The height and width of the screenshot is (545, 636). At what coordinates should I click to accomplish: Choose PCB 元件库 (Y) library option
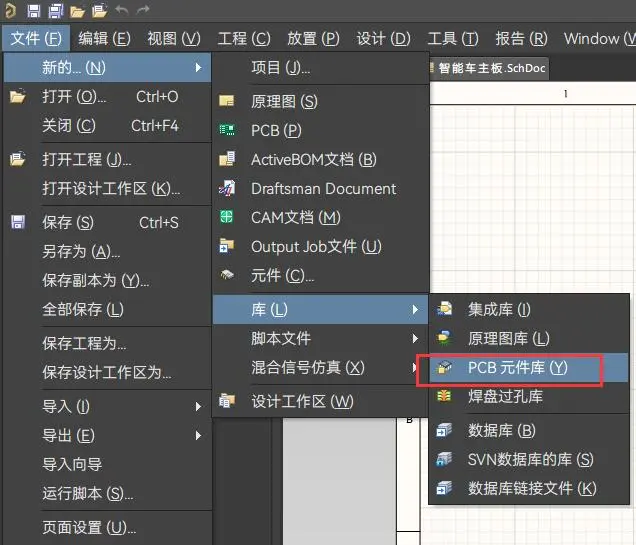(517, 367)
